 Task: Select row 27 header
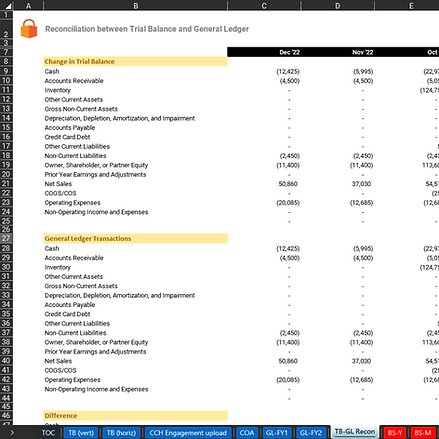click(x=6, y=238)
